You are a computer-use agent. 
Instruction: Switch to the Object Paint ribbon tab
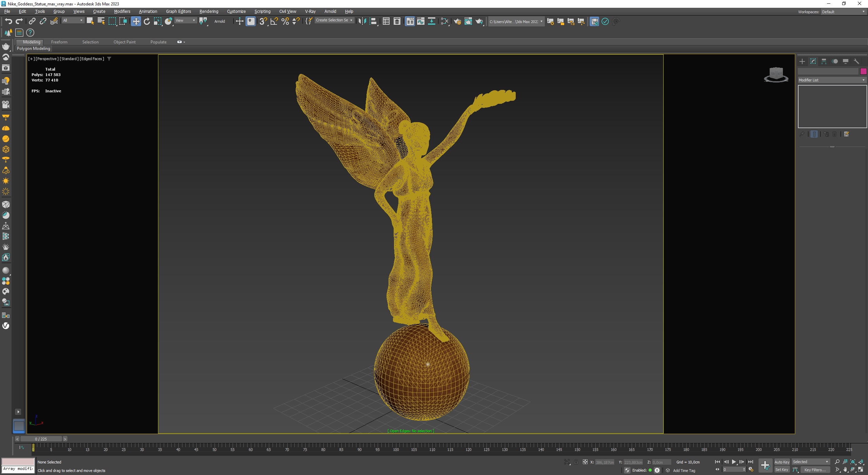[124, 42]
